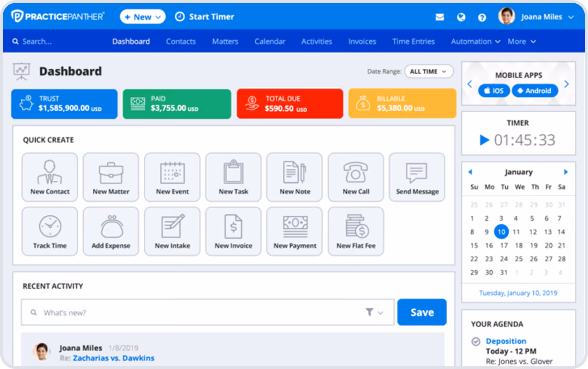Select January 10 in the calendar

(501, 232)
